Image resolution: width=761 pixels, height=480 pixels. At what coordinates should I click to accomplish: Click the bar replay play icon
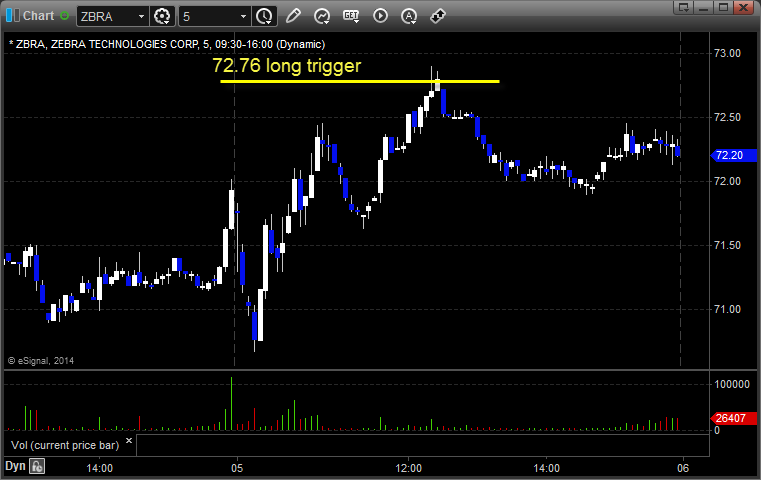[x=380, y=16]
